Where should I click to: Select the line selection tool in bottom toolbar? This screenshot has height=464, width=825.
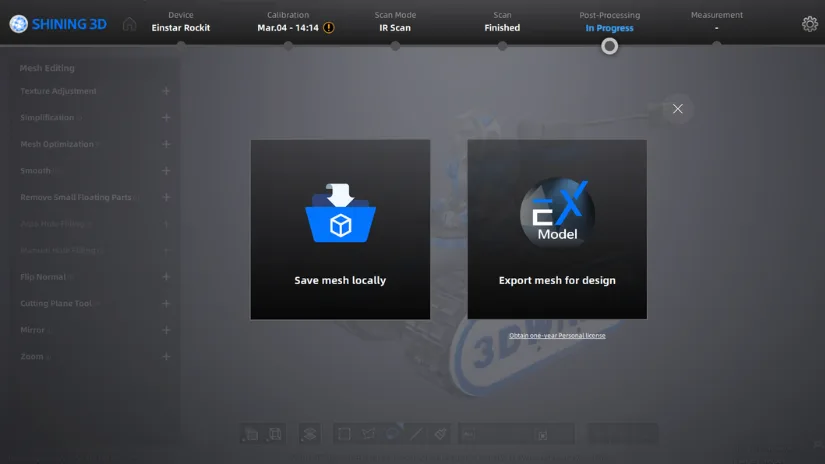[416, 434]
